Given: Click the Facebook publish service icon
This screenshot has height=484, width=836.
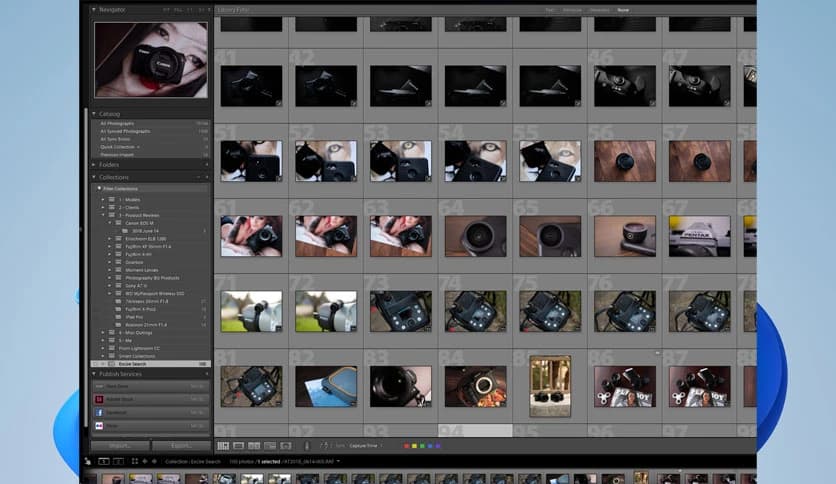Looking at the screenshot, I should (x=99, y=411).
